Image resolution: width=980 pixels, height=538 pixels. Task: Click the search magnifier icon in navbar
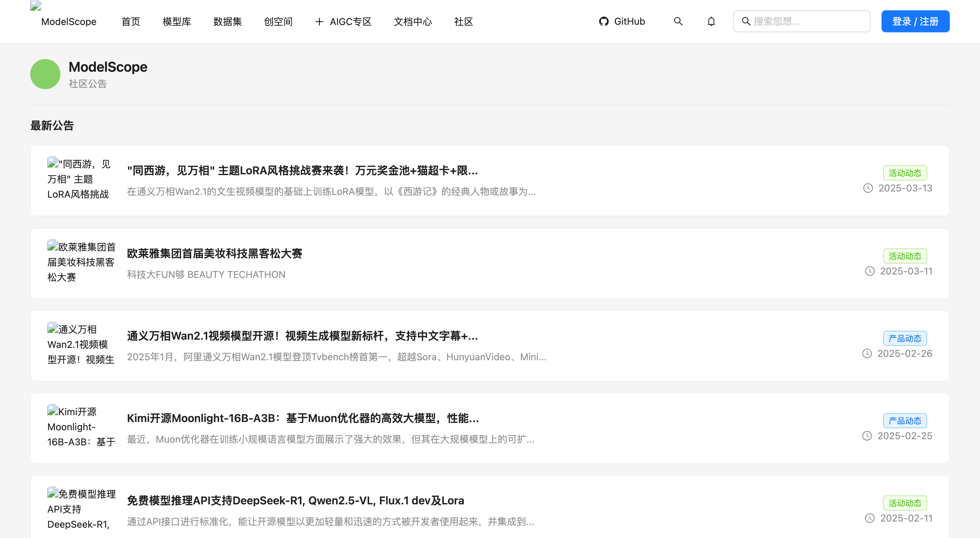[678, 21]
